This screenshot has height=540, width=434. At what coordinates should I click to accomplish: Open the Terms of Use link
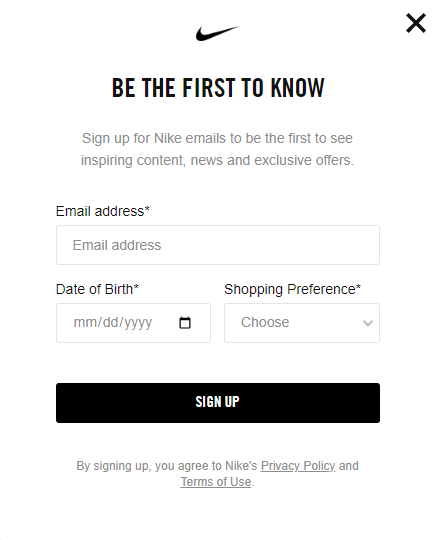coord(216,482)
